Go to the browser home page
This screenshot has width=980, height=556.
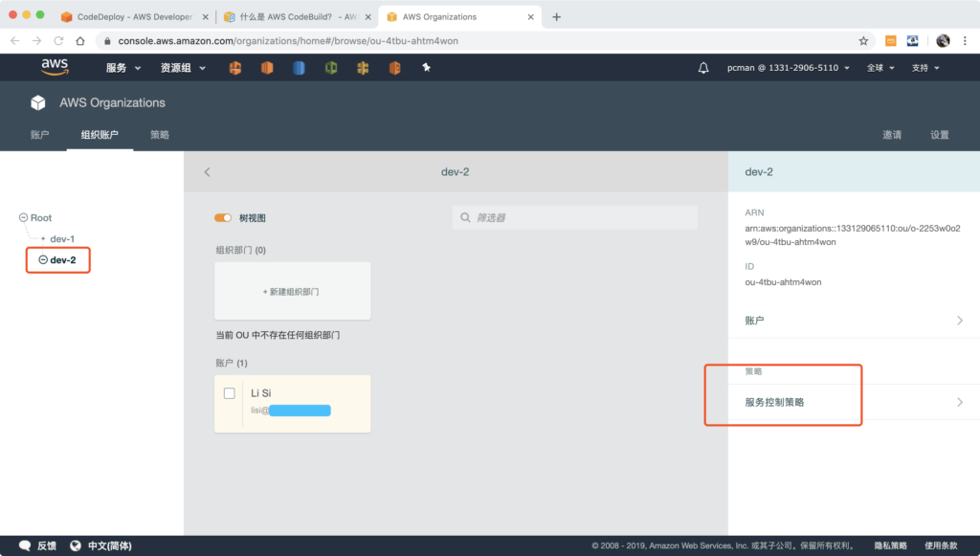click(80, 41)
